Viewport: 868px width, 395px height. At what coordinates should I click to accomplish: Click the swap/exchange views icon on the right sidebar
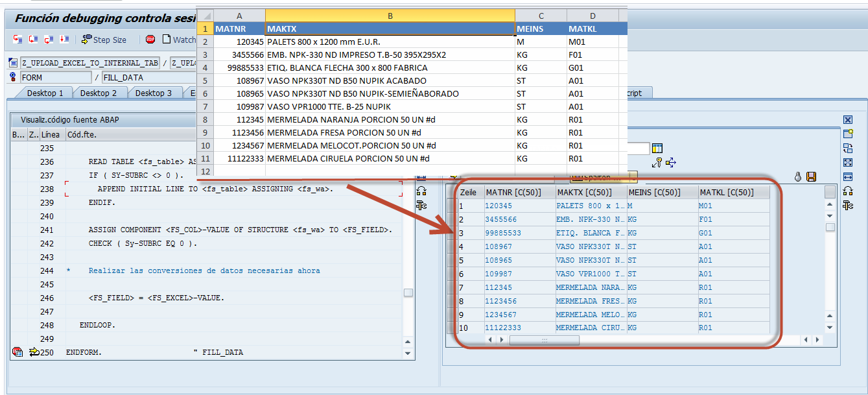point(848,147)
